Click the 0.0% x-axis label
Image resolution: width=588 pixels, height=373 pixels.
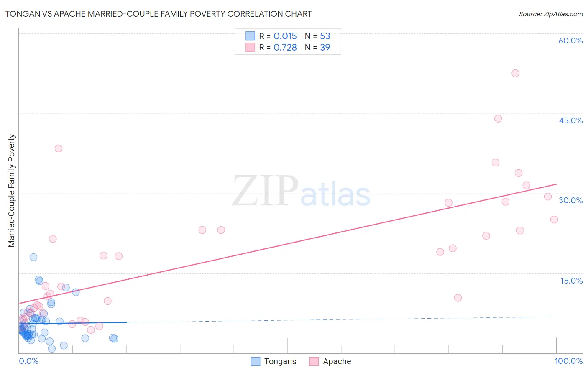pos(29,361)
